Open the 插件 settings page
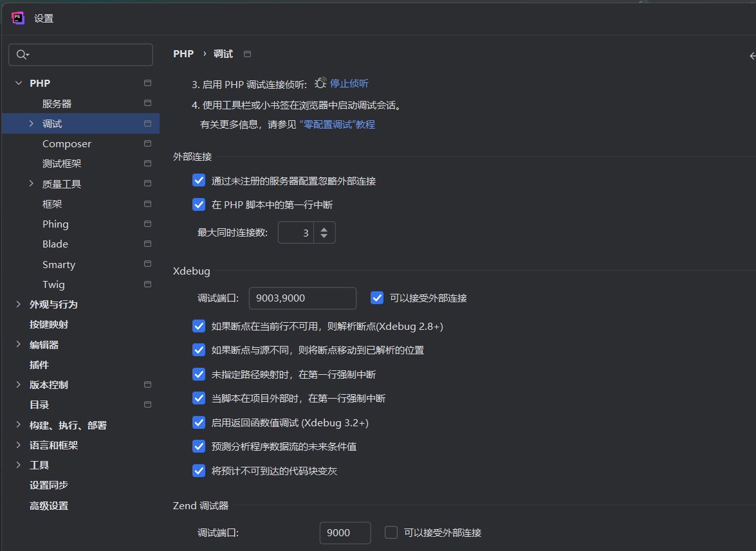This screenshot has height=551, width=756. pyautogui.click(x=39, y=365)
